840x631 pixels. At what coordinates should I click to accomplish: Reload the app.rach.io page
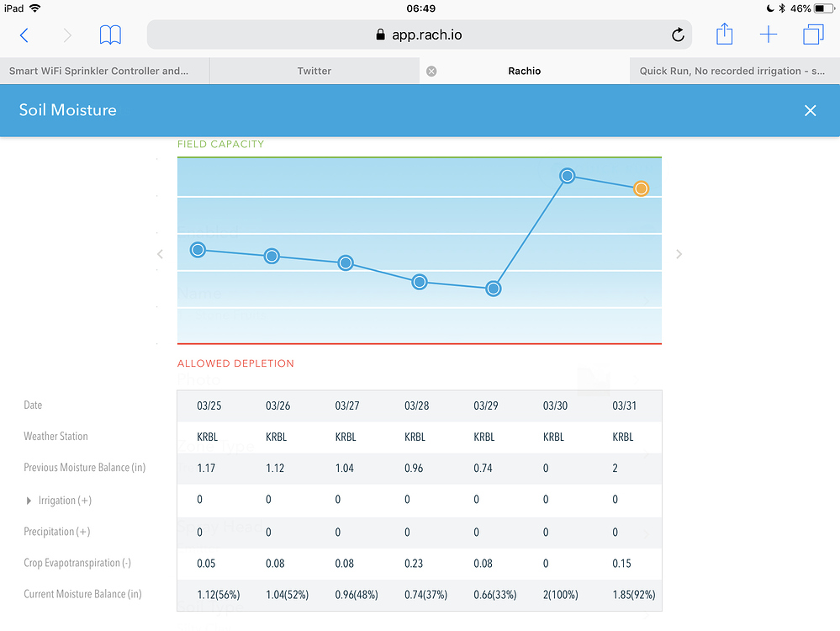pyautogui.click(x=678, y=34)
